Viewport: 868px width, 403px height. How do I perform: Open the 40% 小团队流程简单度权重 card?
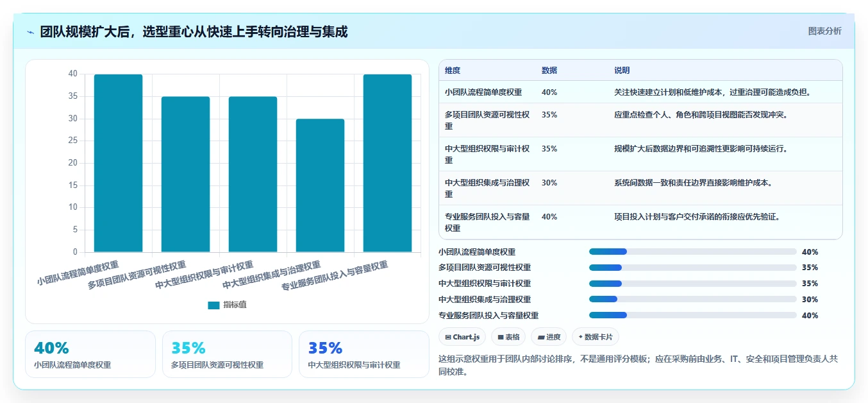(x=90, y=354)
